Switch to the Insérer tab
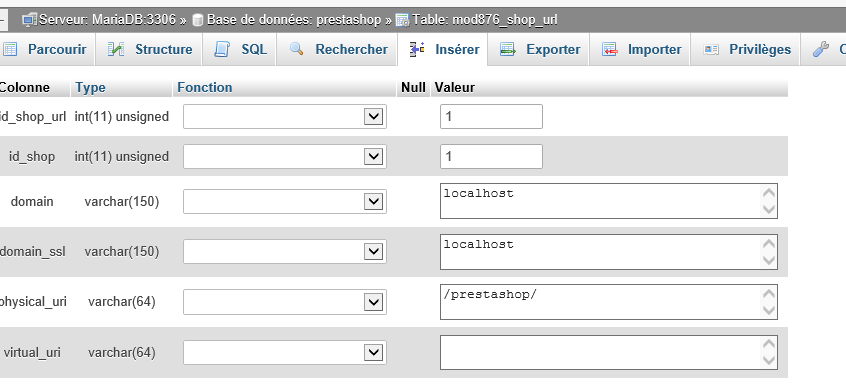The width and height of the screenshot is (846, 385). (x=443, y=49)
